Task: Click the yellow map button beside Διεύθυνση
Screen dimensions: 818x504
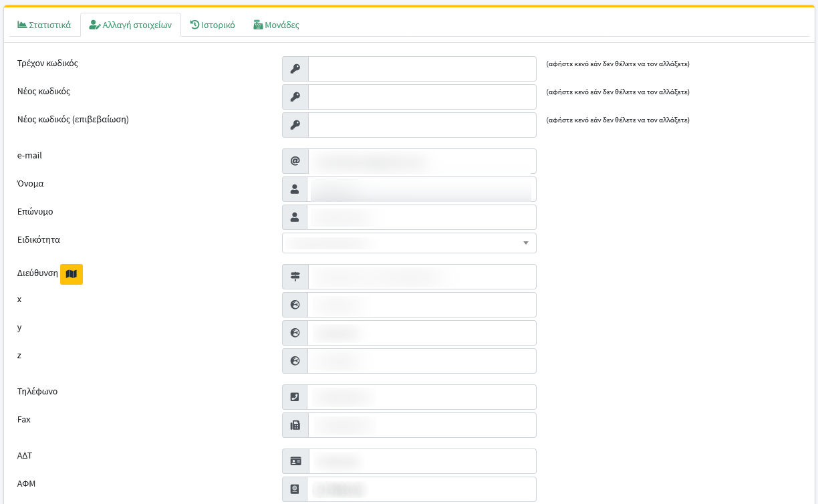Action: click(72, 275)
